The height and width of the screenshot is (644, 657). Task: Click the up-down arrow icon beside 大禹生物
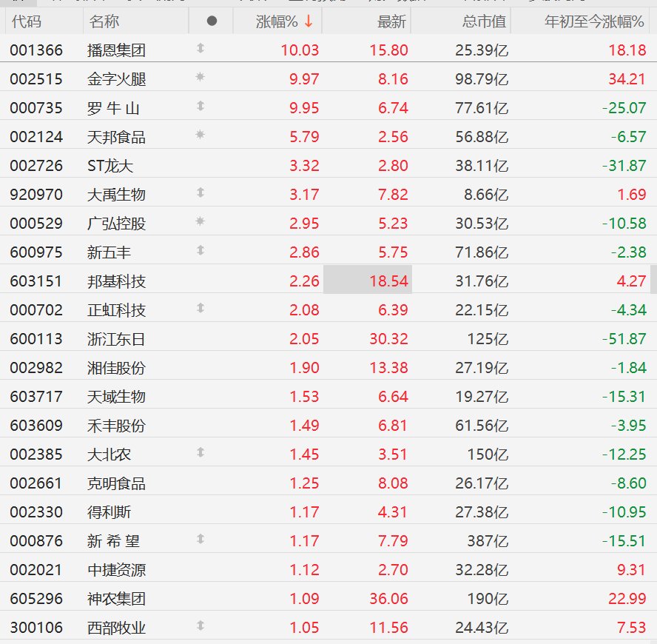click(x=201, y=192)
